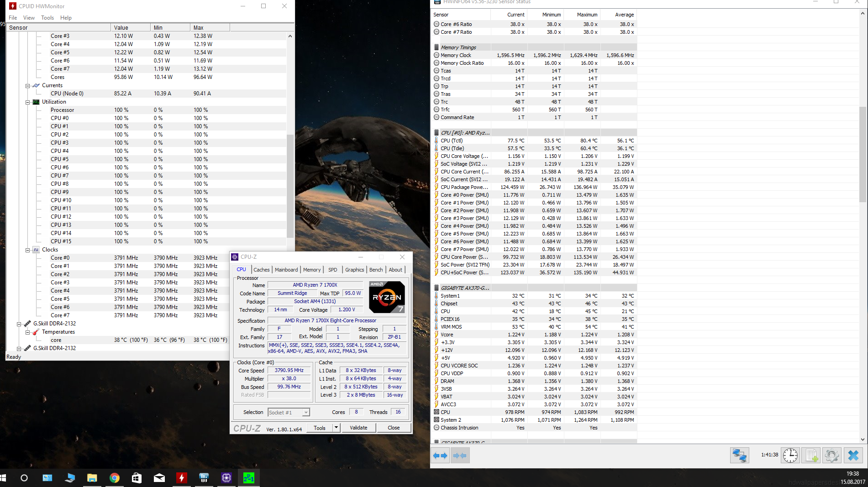Collapse the second G.Skill DDR4-2132 node
The width and height of the screenshot is (868, 487).
19,349
